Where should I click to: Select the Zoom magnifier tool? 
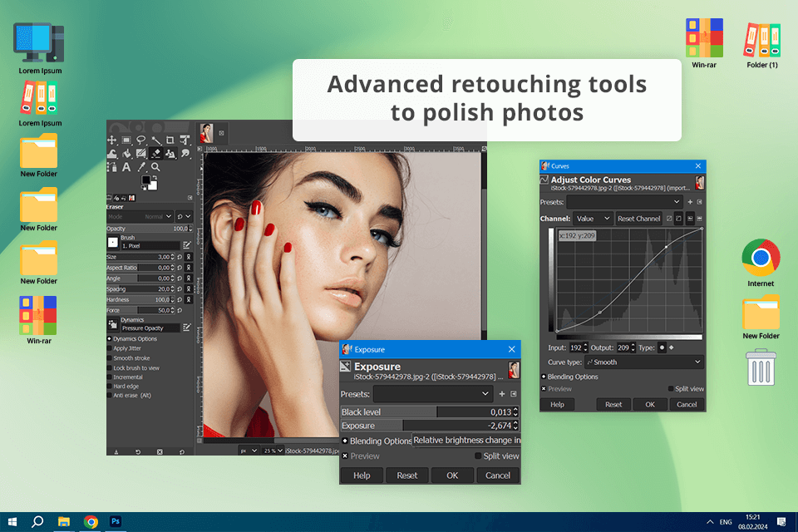point(155,167)
